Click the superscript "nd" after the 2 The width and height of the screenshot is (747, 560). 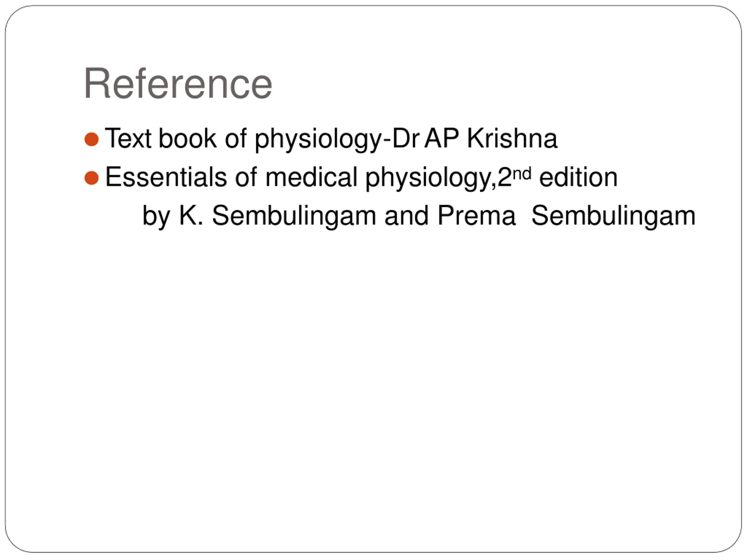pyautogui.click(x=522, y=174)
